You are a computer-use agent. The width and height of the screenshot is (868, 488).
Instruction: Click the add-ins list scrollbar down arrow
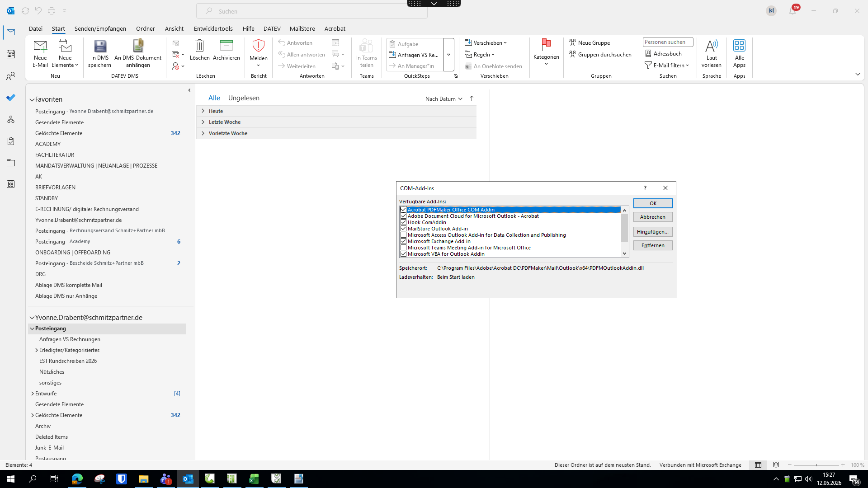625,253
